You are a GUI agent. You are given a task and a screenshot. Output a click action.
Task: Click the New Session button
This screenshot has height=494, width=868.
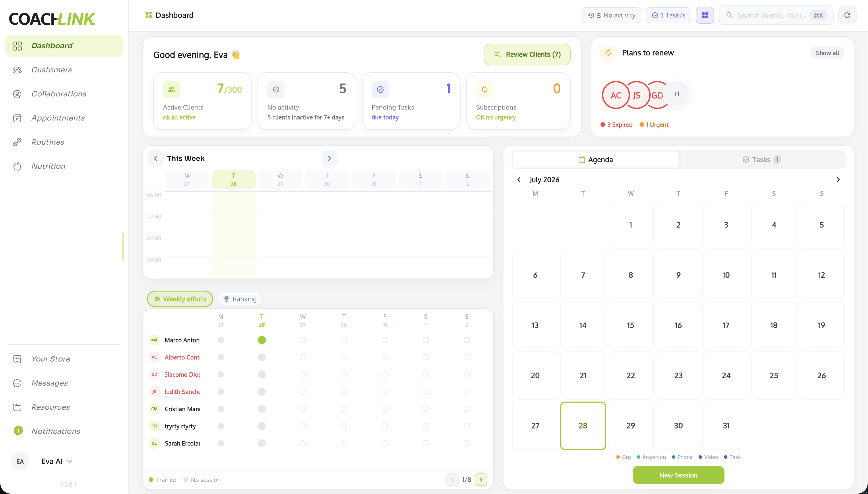pyautogui.click(x=678, y=475)
